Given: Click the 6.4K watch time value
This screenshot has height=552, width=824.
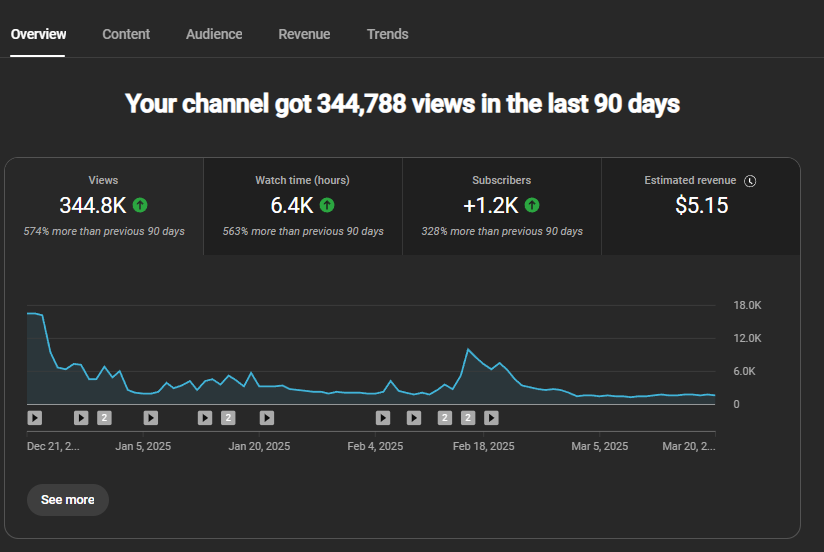Looking at the screenshot, I should pos(292,205).
